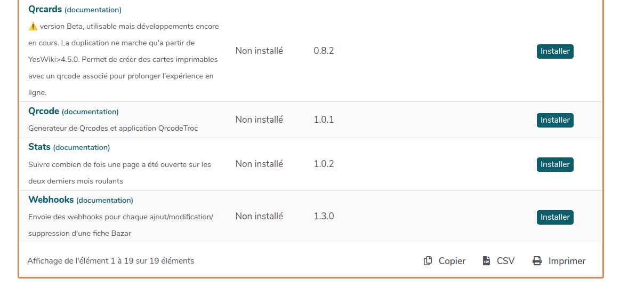Image resolution: width=644 pixels, height=294 pixels.
Task: Install the Qrcode extension
Action: 555,120
